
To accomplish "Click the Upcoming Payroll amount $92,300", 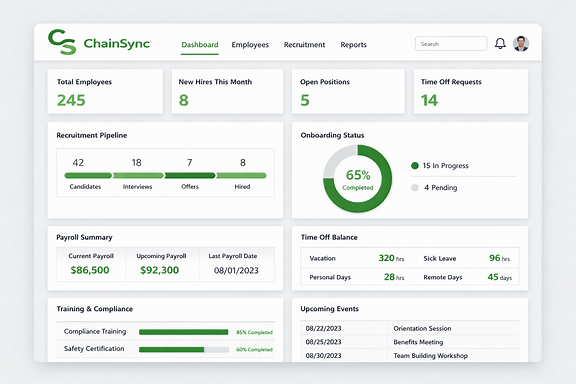I will [x=159, y=270].
